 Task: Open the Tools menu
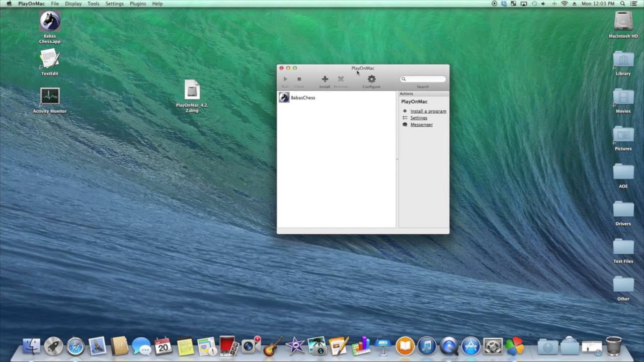pos(94,4)
